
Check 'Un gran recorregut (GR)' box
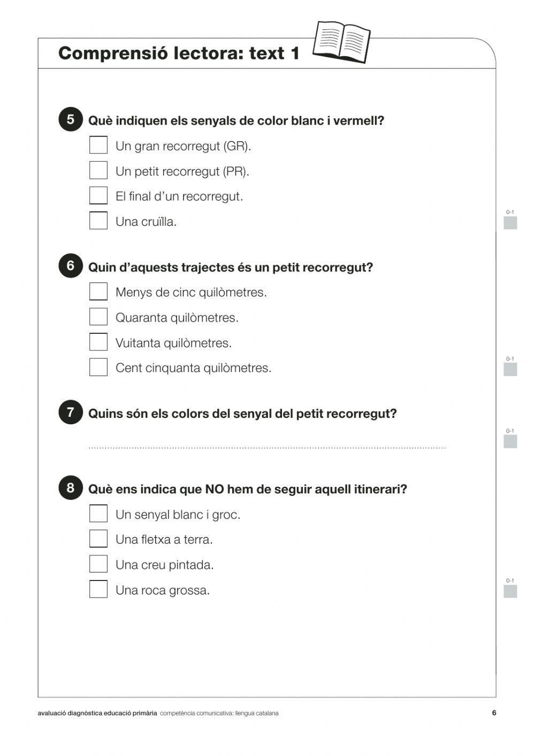[98, 145]
